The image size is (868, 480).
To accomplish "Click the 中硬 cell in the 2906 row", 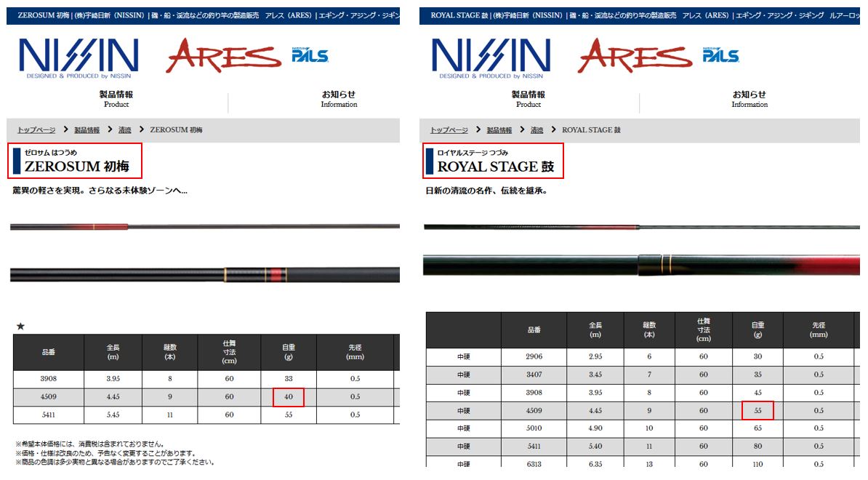I will tap(463, 356).
